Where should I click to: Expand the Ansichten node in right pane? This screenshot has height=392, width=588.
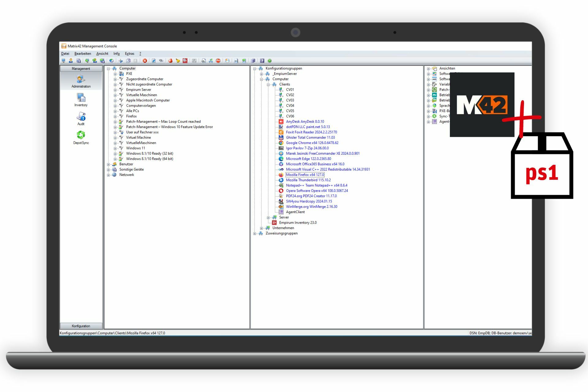[428, 69]
